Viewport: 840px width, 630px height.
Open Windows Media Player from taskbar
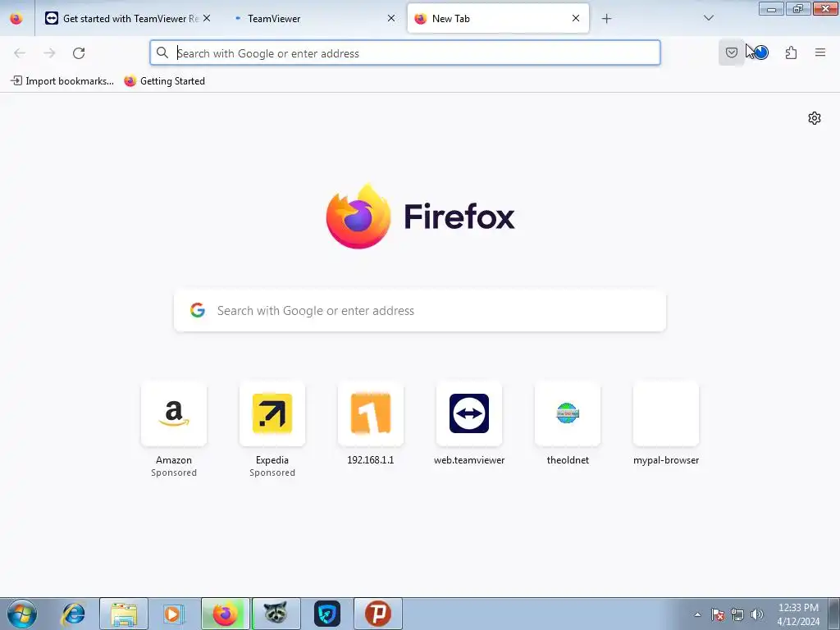174,614
